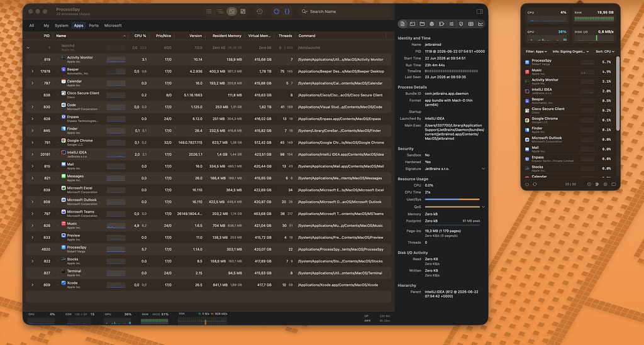
Task: Select the Microsoft filter tab
Action: 113,25
